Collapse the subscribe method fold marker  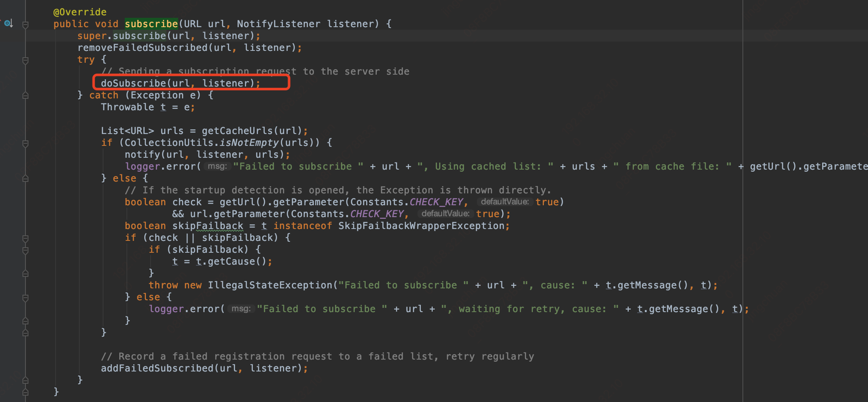tap(25, 25)
